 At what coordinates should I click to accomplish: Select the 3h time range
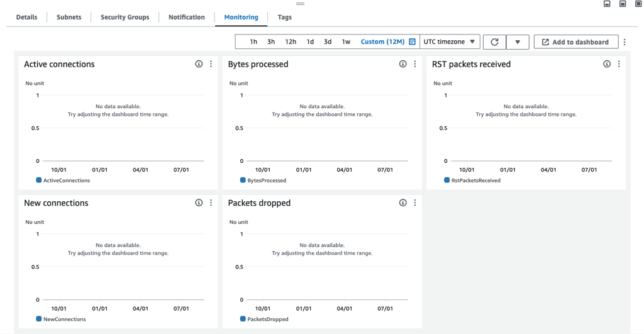(x=271, y=42)
